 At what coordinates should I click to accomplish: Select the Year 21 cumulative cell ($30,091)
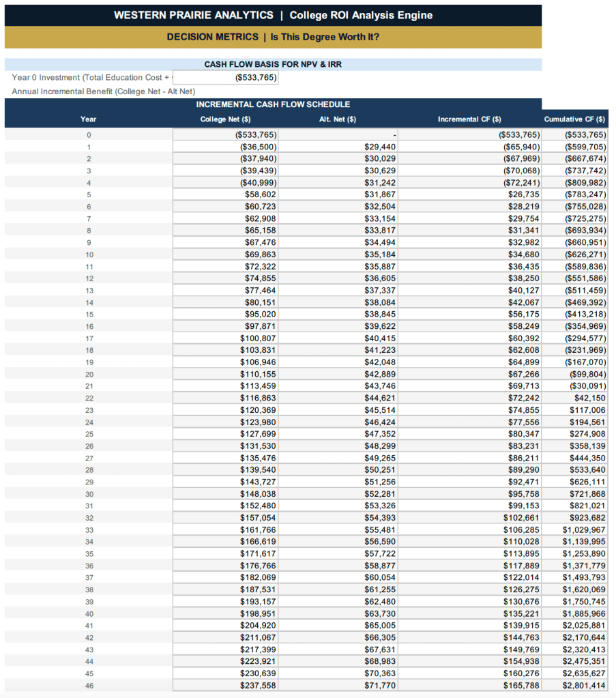click(x=574, y=386)
